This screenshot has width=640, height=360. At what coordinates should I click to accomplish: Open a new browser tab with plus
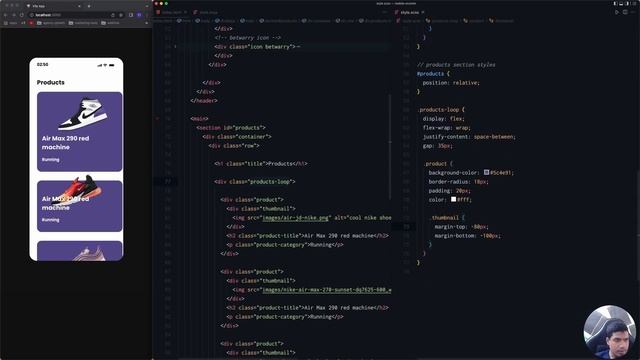point(89,6)
